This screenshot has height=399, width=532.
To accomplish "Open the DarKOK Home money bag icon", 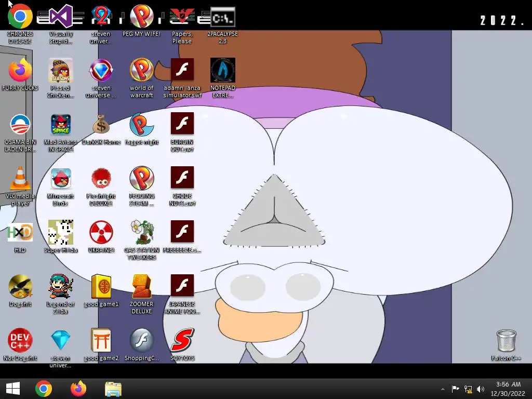I will (x=101, y=124).
